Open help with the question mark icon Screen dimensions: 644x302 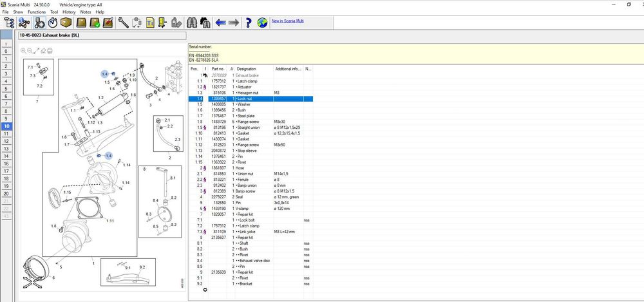tap(248, 24)
